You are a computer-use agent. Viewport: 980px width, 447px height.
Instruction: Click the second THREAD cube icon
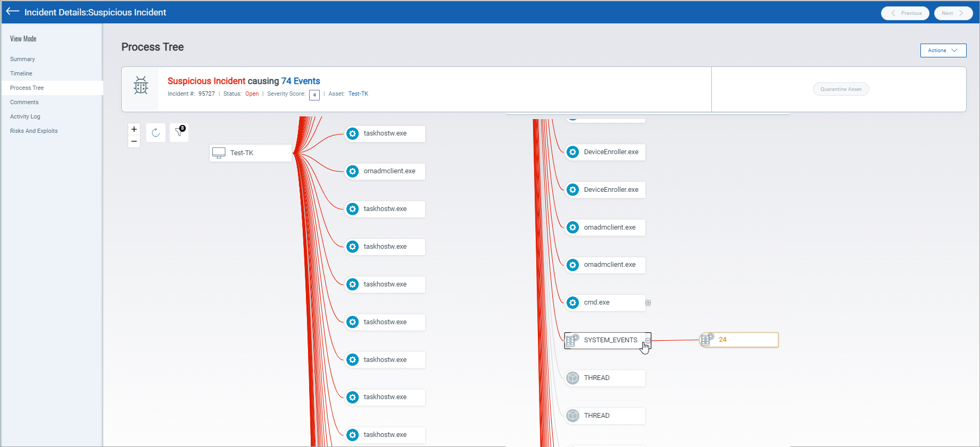[572, 416]
